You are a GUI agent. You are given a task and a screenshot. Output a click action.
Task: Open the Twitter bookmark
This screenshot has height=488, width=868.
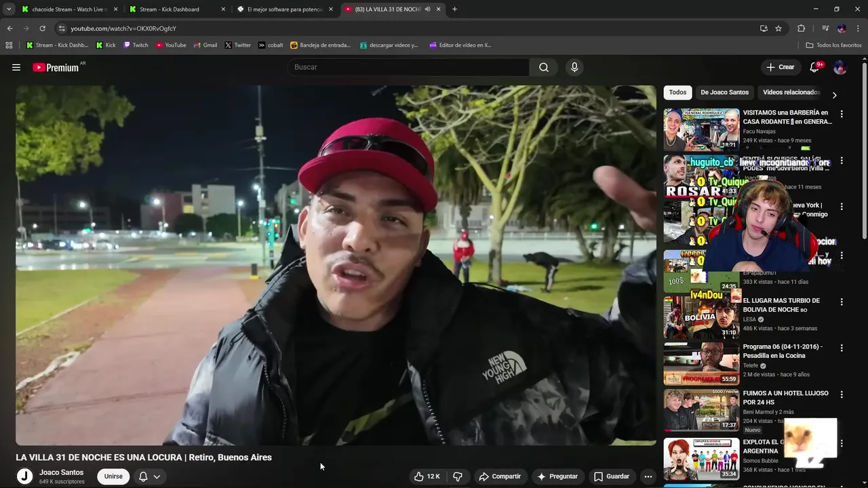[238, 45]
